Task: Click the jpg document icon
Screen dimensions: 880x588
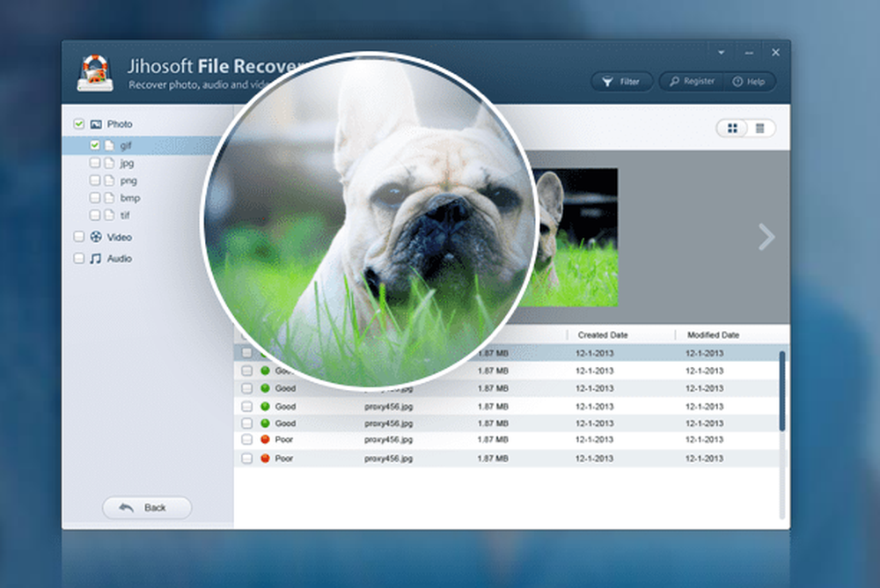Action: pyautogui.click(x=109, y=163)
